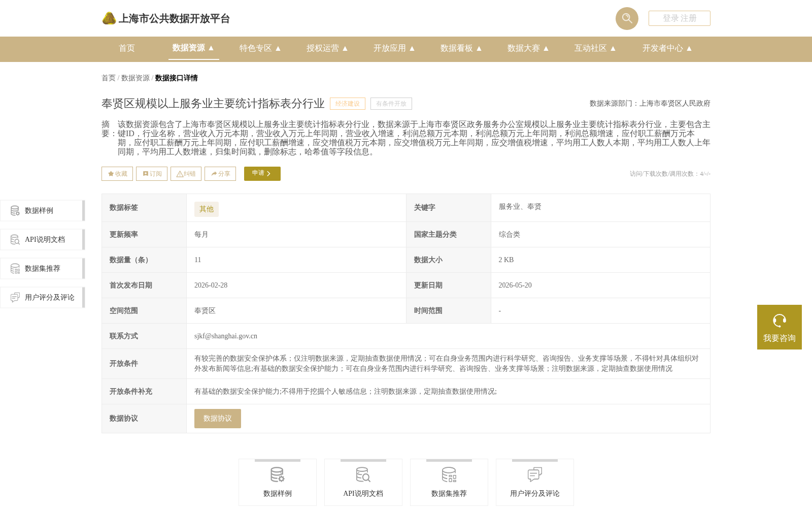This screenshot has width=812, height=508.
Task: Click the bottom API说明文档 card icon
Action: pos(363,475)
